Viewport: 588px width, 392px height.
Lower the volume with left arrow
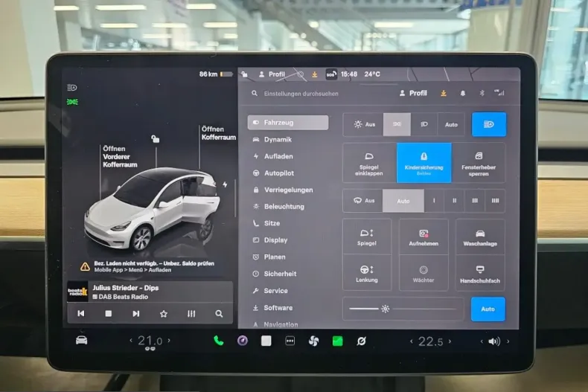click(x=482, y=341)
